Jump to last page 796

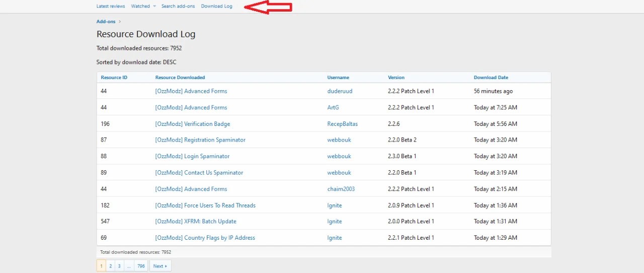[x=141, y=266]
